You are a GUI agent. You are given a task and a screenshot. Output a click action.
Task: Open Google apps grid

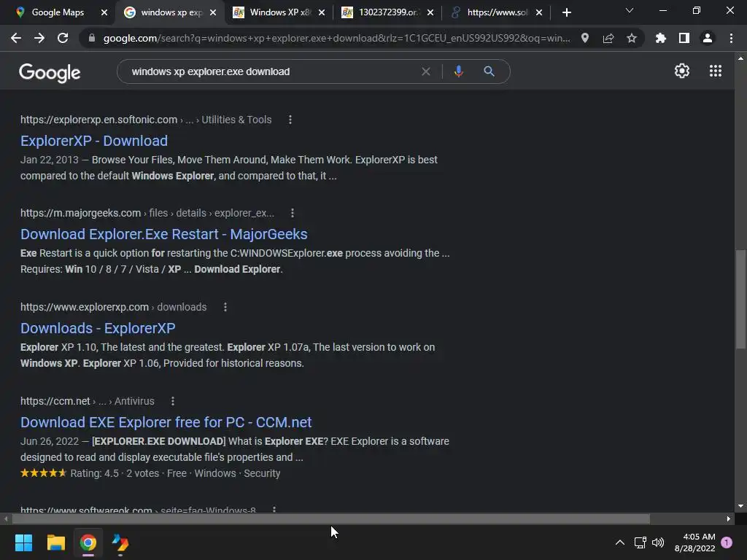pos(716,71)
